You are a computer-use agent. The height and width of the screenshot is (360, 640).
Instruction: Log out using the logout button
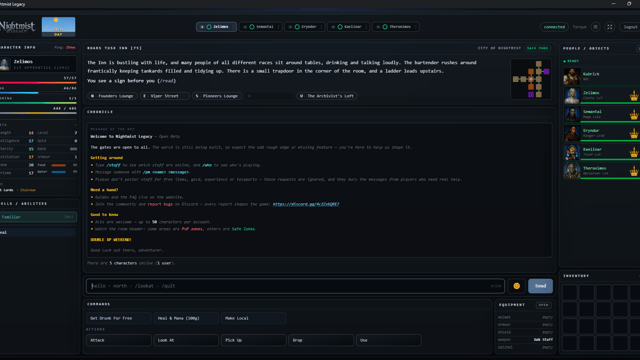click(x=630, y=27)
